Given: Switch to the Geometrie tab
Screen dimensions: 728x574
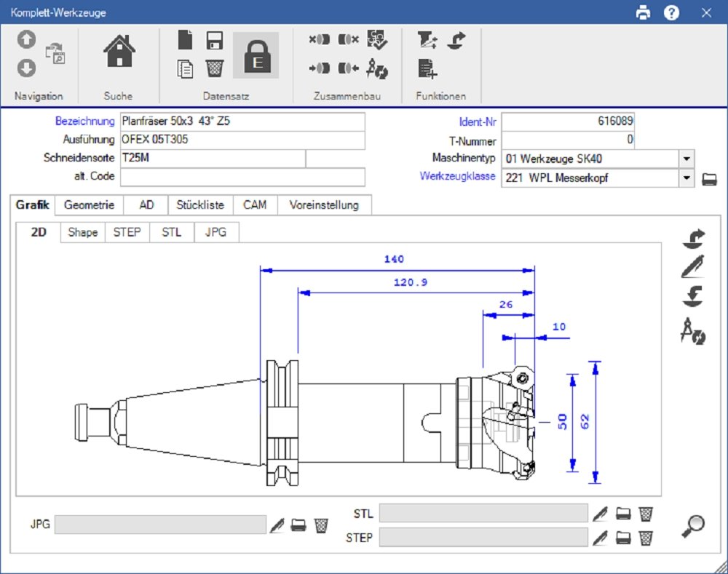Looking at the screenshot, I should click(89, 205).
